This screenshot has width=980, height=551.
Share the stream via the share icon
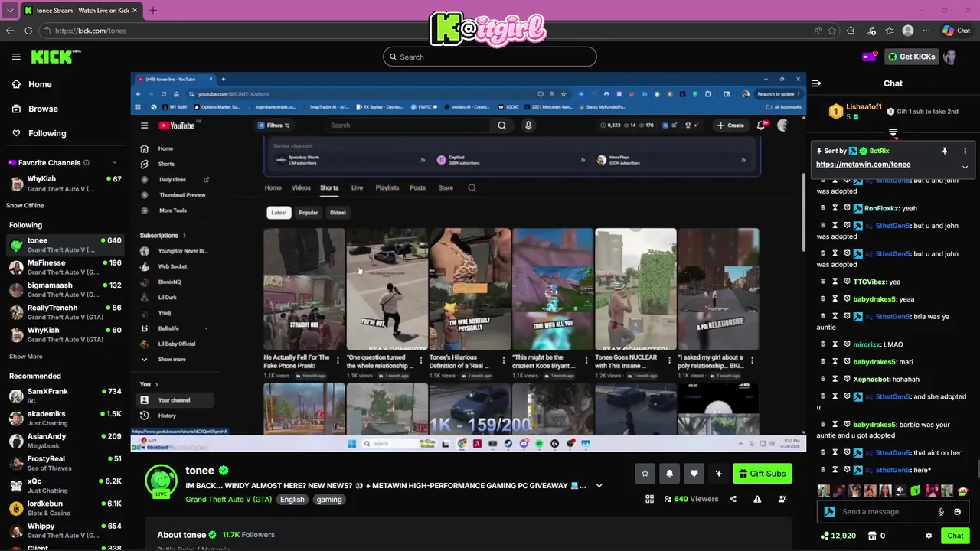[733, 499]
